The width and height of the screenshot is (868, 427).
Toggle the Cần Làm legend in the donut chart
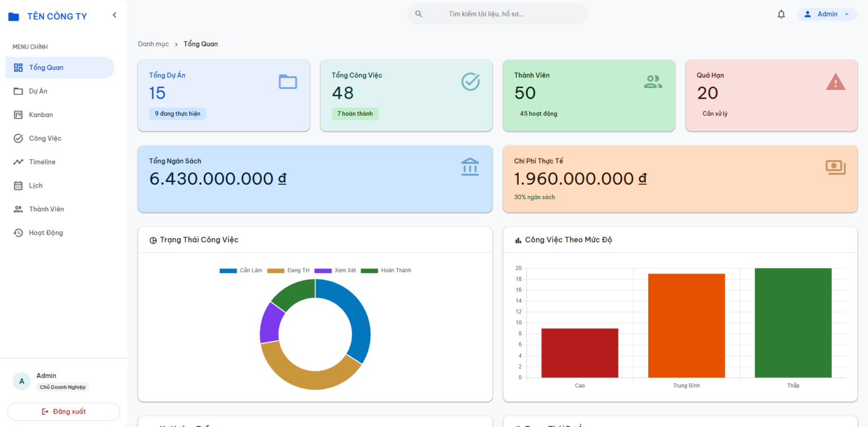click(241, 271)
